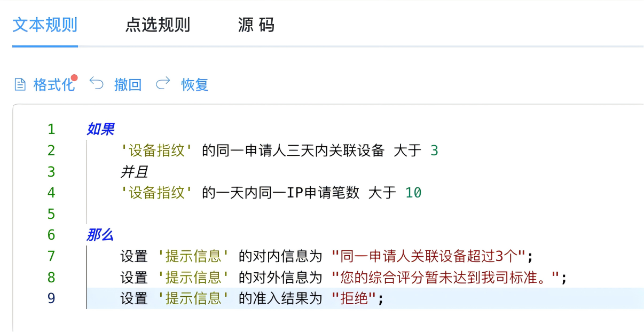Click line number 1 in gutter
644x332 pixels.
(51, 129)
